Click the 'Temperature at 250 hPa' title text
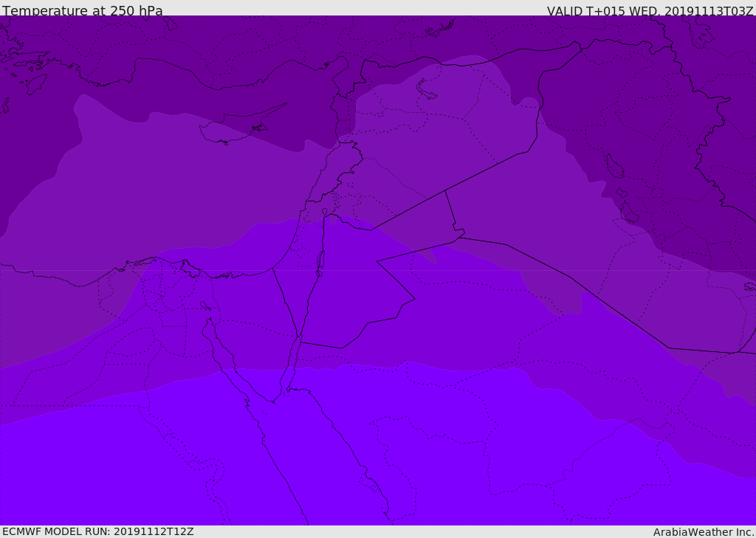Screen dimensions: 756x538 tap(83, 10)
